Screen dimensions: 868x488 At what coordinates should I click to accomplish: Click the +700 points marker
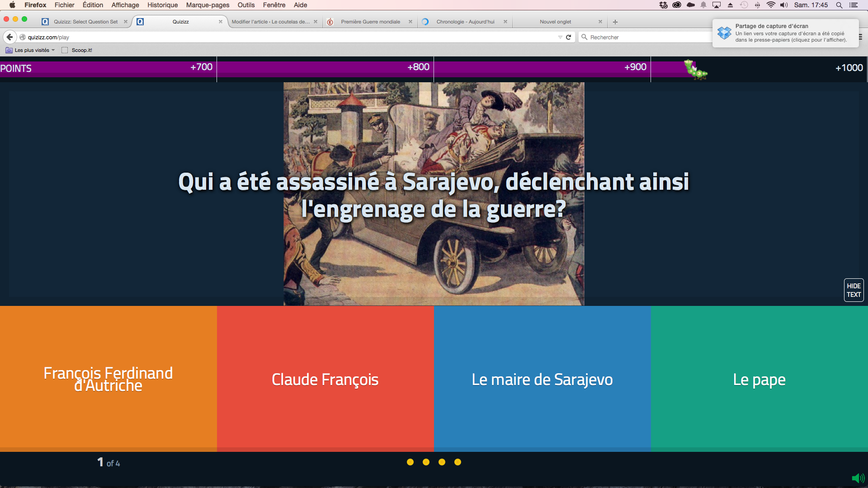[201, 67]
